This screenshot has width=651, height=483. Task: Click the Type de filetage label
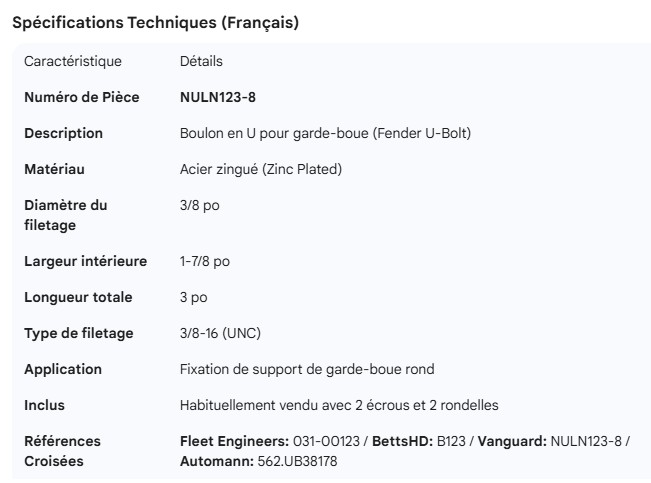click(78, 333)
